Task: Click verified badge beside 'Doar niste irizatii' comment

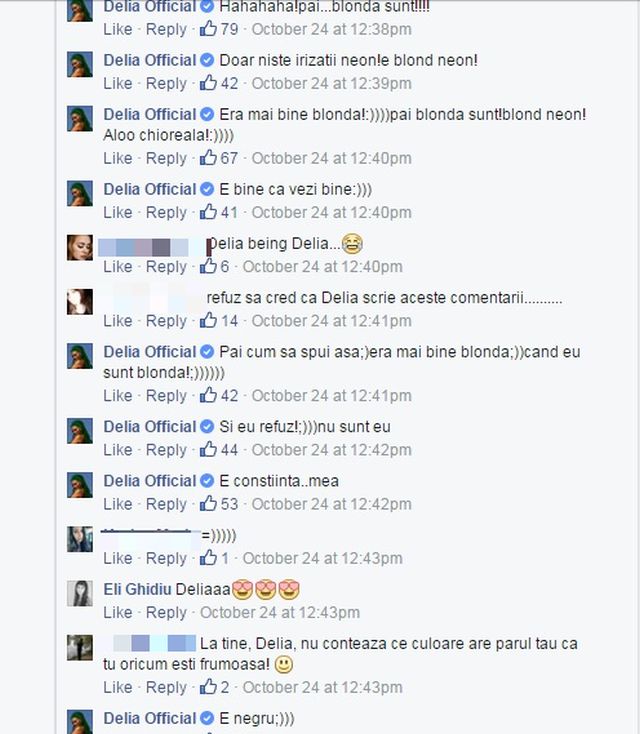Action: (x=207, y=60)
